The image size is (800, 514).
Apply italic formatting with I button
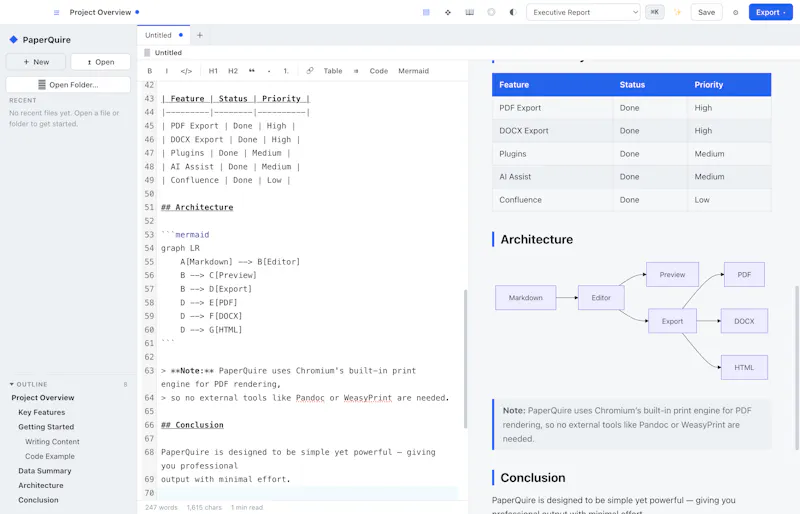[166, 71]
